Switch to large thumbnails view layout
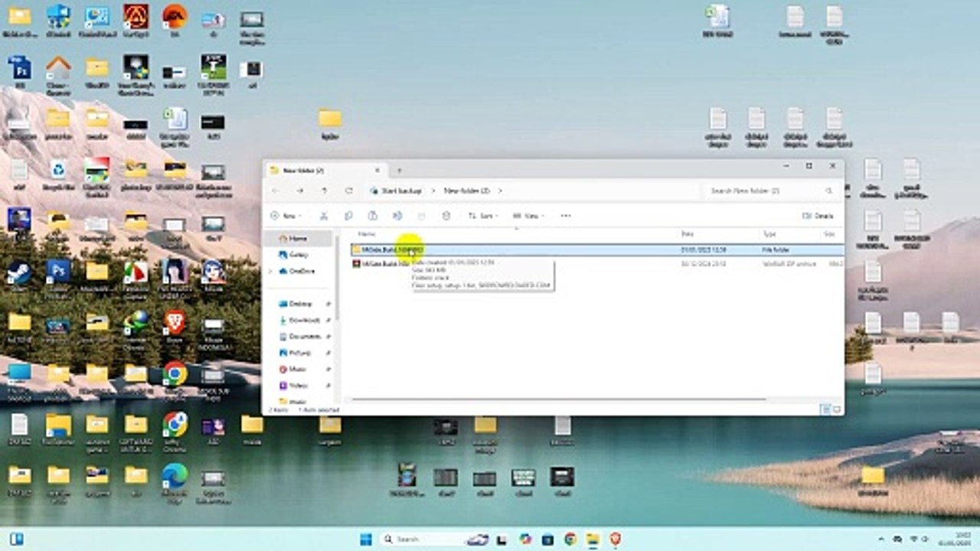Screen dimensions: 980x551 [836, 410]
